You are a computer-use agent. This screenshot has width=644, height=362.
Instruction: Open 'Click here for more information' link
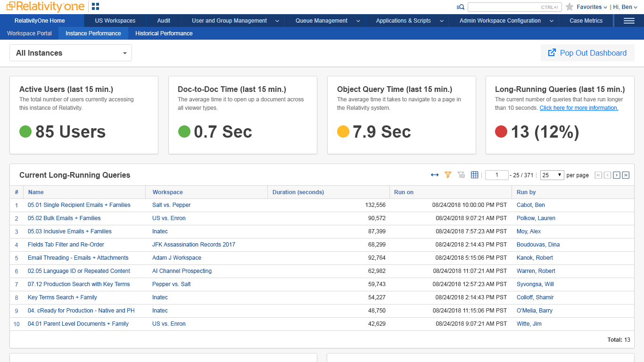pos(579,108)
